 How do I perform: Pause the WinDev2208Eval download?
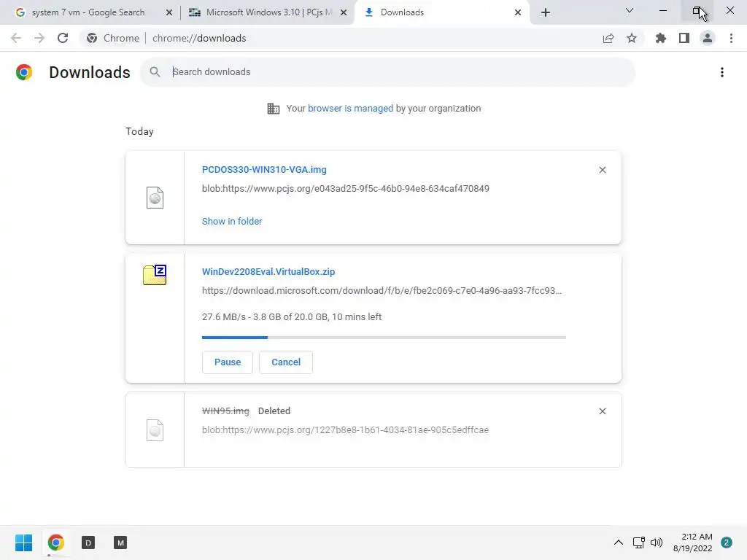click(228, 362)
